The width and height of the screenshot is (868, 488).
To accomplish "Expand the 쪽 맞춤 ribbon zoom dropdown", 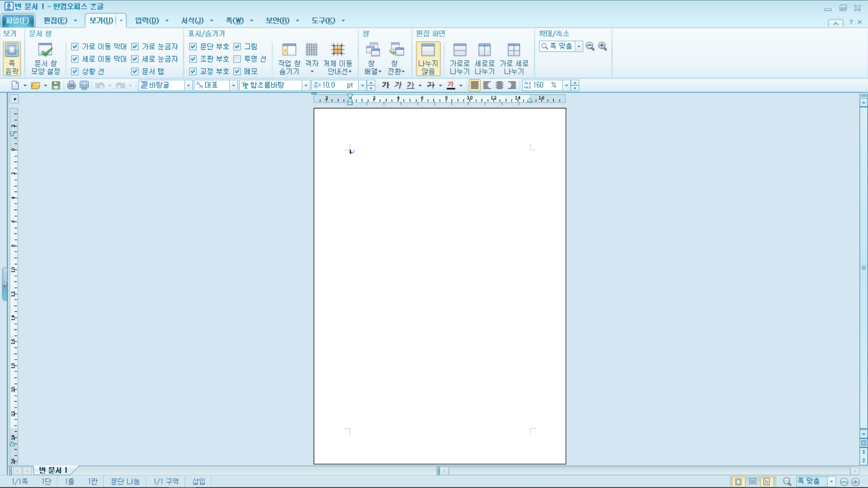I will (579, 46).
